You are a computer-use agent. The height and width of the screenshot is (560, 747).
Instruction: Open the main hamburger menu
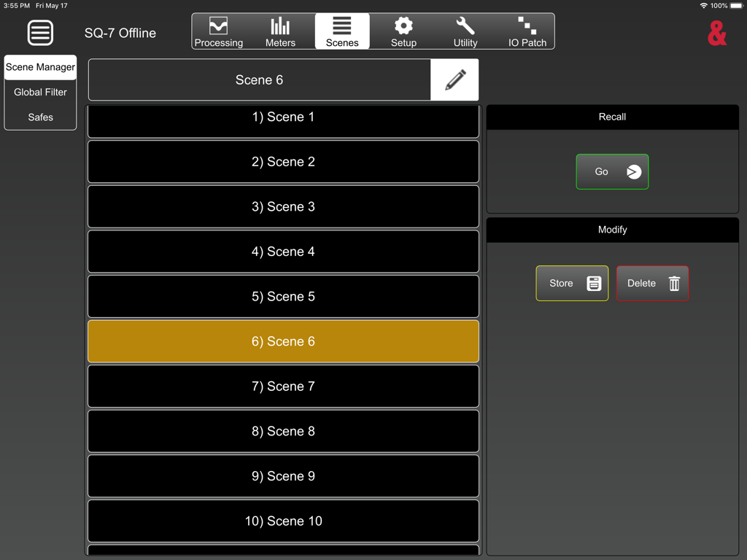pos(40,32)
